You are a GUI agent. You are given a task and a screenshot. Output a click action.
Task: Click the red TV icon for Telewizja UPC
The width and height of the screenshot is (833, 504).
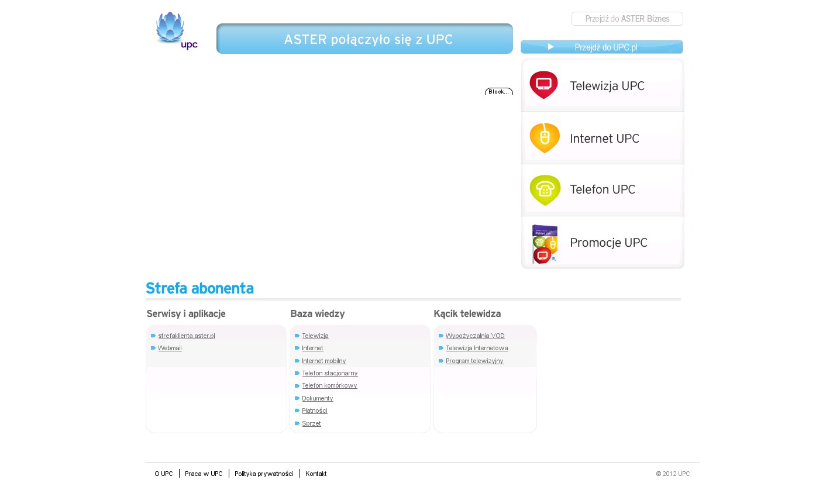pos(543,85)
